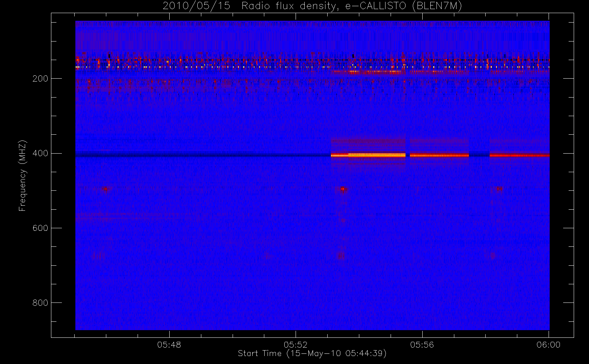Click the 200 frequency tick label
Viewport: 589px width, 364px height.
click(x=40, y=79)
